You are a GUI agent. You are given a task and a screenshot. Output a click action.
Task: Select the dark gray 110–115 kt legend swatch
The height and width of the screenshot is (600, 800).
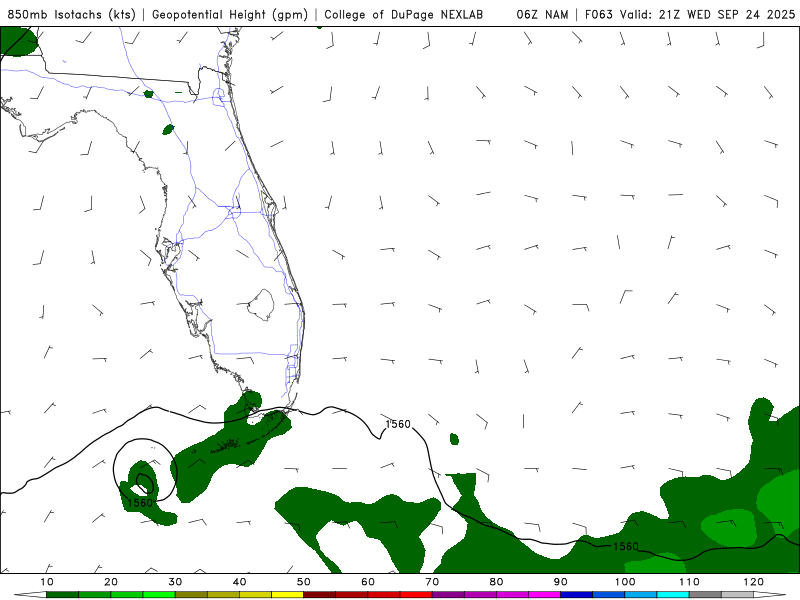(x=705, y=595)
